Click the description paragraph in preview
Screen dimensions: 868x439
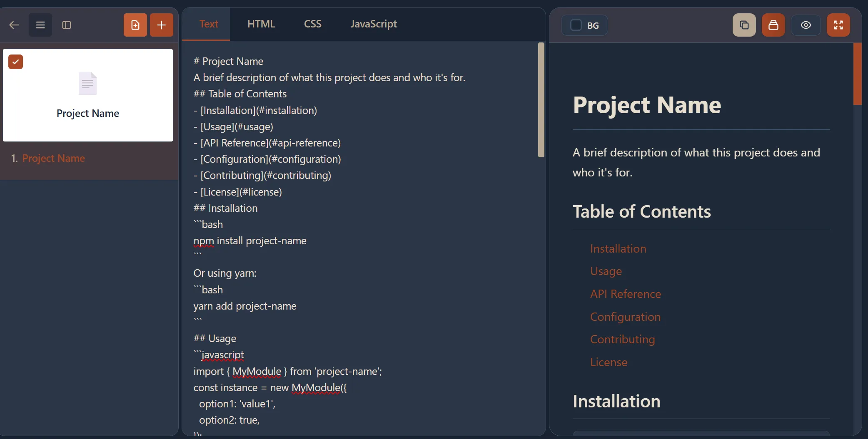(696, 162)
